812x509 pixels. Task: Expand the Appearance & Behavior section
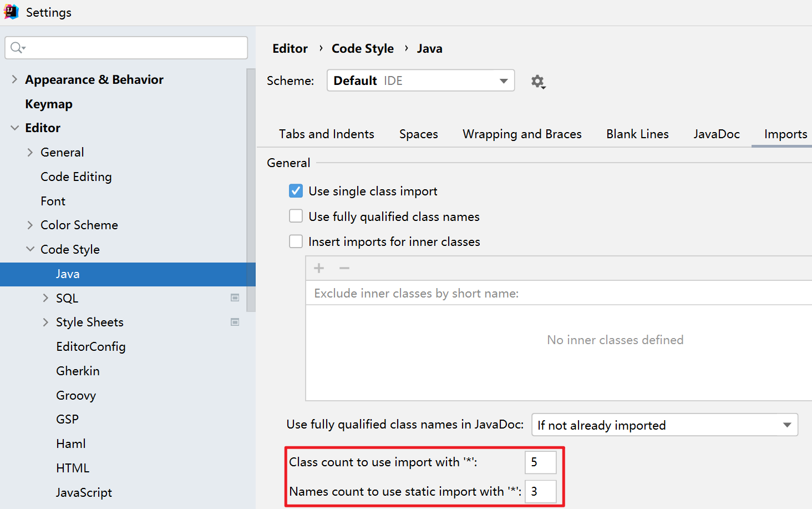pos(14,79)
